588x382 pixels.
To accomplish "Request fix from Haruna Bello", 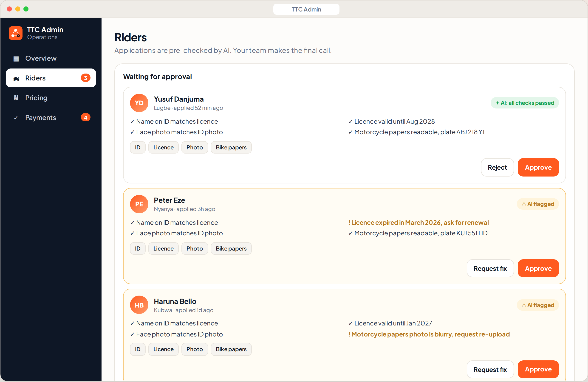I will coord(490,369).
